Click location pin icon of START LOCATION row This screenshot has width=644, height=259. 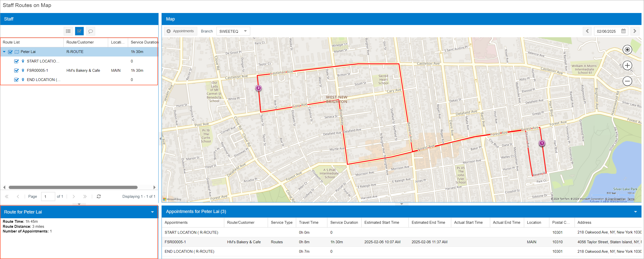point(23,61)
